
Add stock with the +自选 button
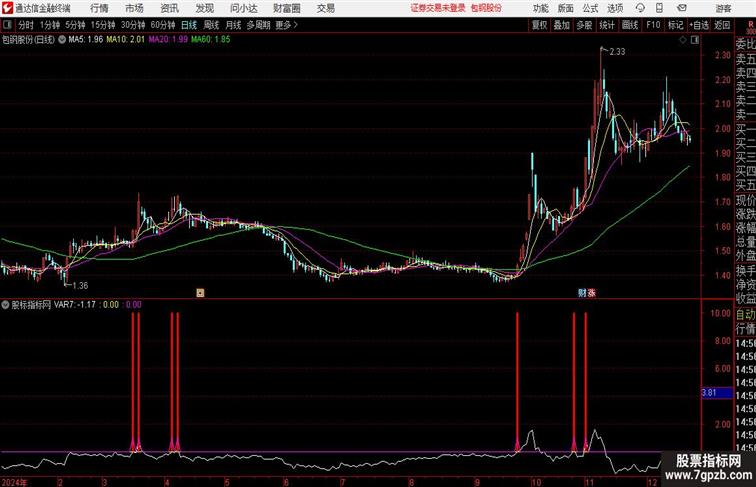pyautogui.click(x=699, y=25)
